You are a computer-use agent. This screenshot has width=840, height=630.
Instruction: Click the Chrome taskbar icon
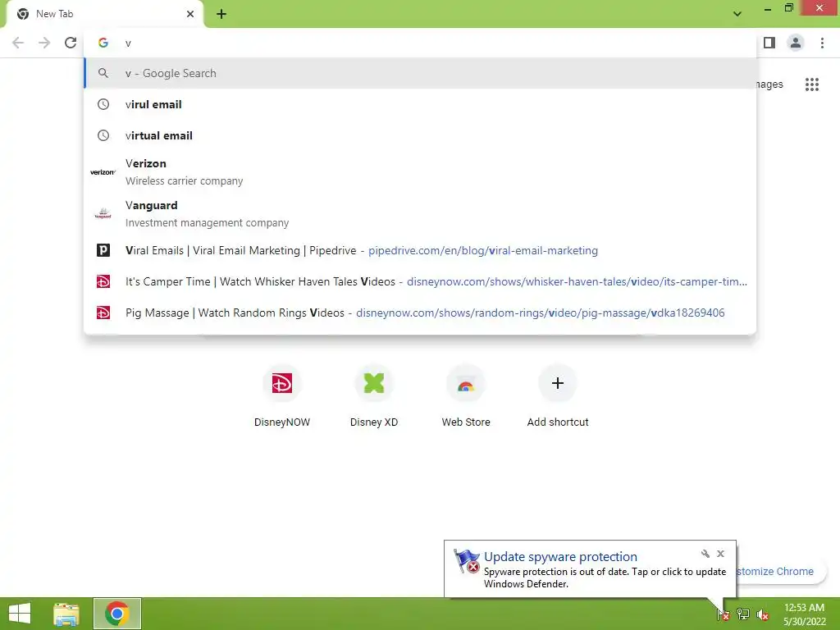[116, 614]
